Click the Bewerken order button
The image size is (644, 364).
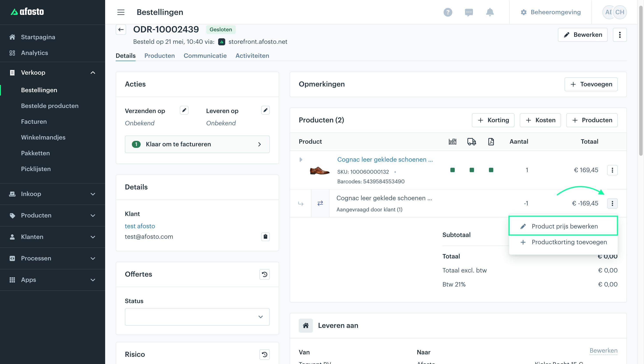pyautogui.click(x=582, y=35)
